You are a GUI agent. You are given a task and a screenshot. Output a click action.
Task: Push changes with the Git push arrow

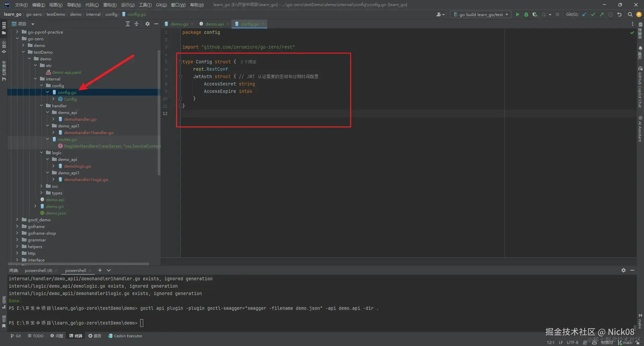(x=602, y=14)
